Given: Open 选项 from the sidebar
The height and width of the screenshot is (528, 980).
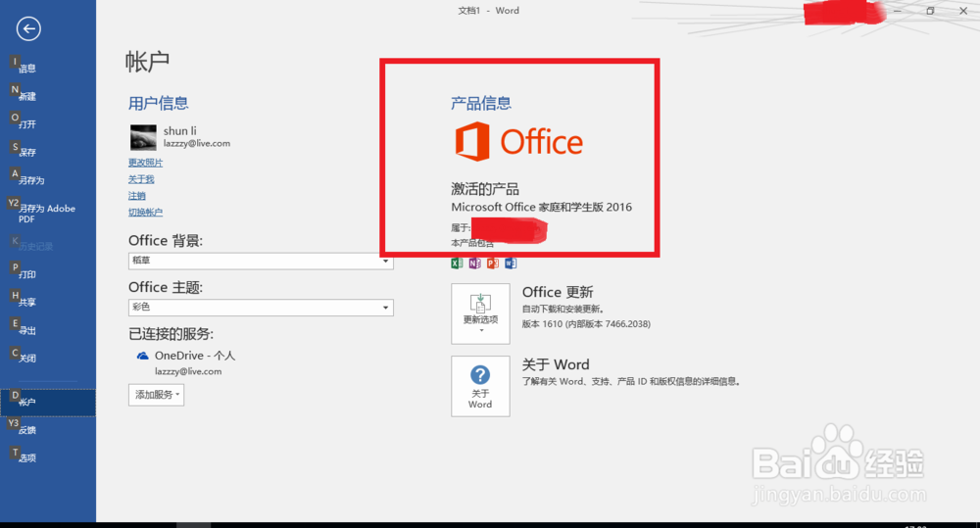Looking at the screenshot, I should (26, 458).
